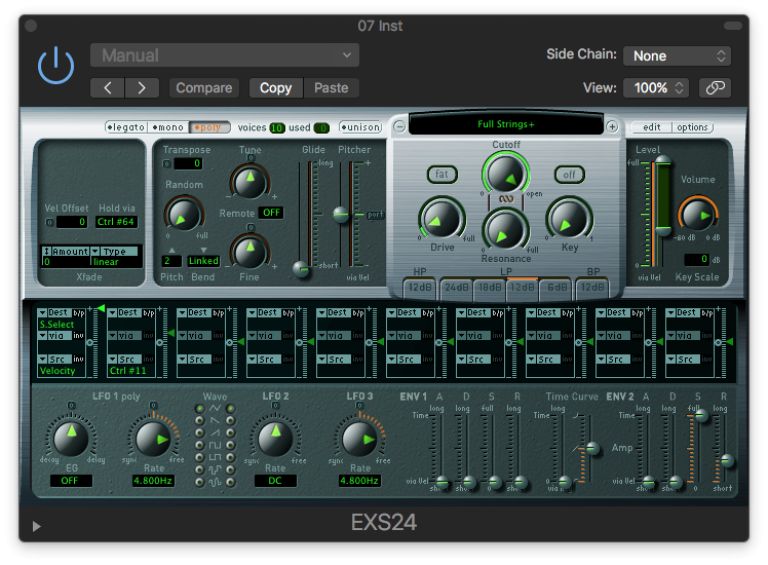This screenshot has height=565, width=768.
Task: Go to the next preset arrow
Action: click(142, 88)
